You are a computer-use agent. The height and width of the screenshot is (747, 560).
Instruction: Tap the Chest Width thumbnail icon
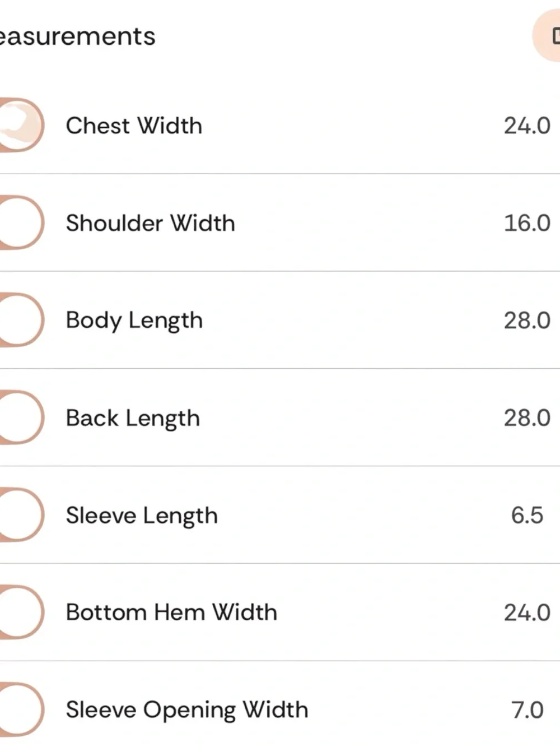click(21, 125)
